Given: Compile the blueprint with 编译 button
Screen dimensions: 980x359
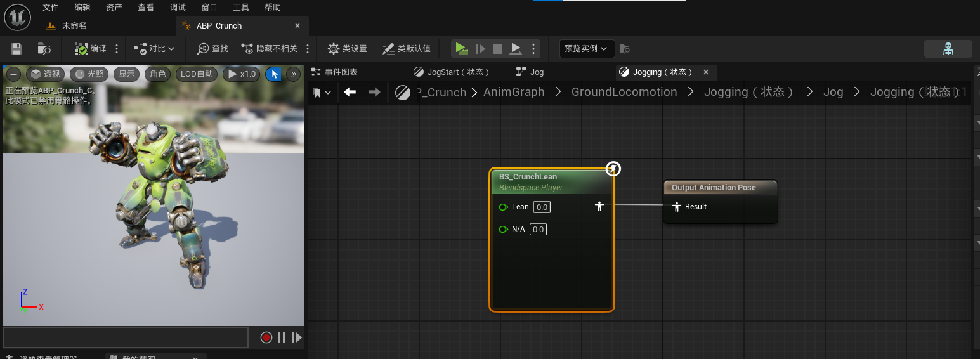Looking at the screenshot, I should point(91,49).
